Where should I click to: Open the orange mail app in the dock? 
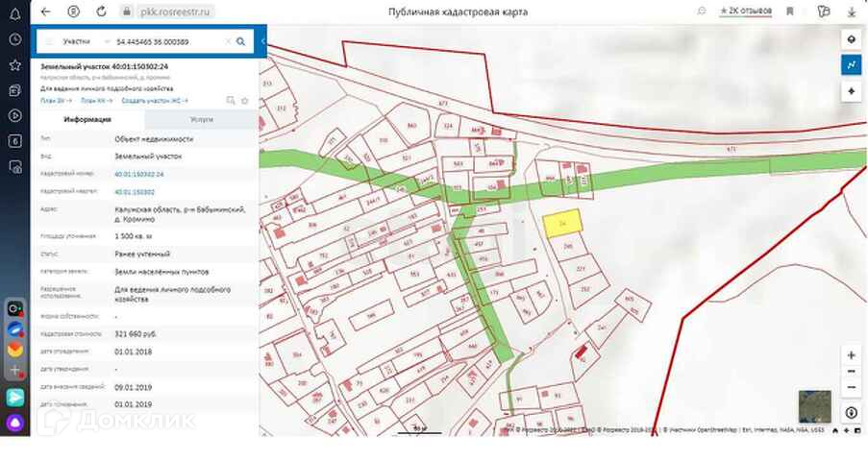coord(15,350)
